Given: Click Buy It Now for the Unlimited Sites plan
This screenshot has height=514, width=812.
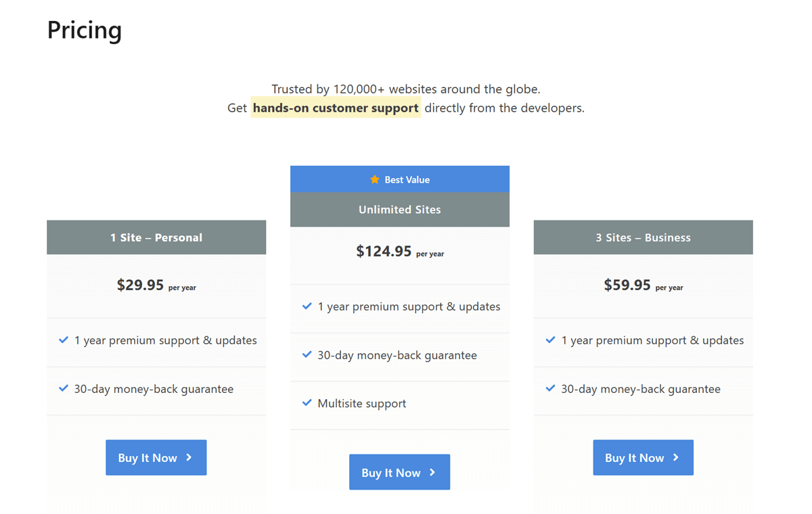Looking at the screenshot, I should point(399,472).
